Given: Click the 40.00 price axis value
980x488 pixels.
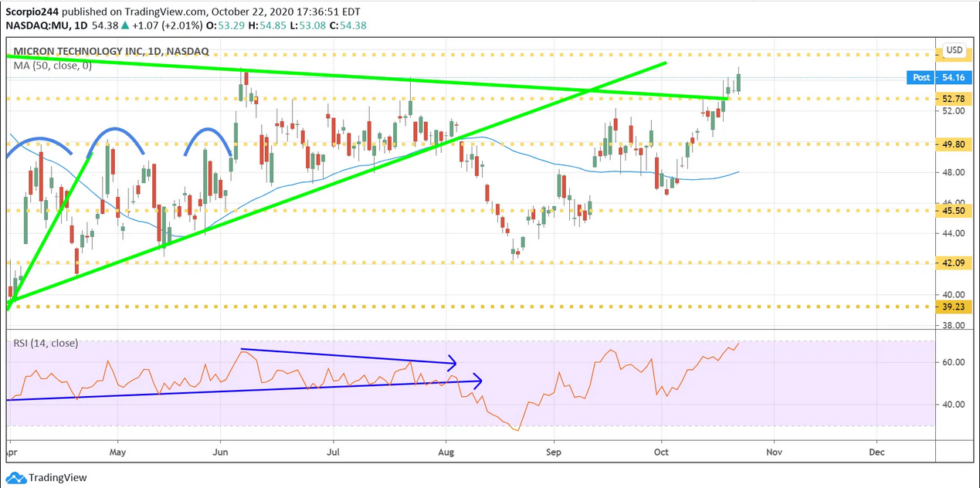Looking at the screenshot, I should [x=954, y=294].
